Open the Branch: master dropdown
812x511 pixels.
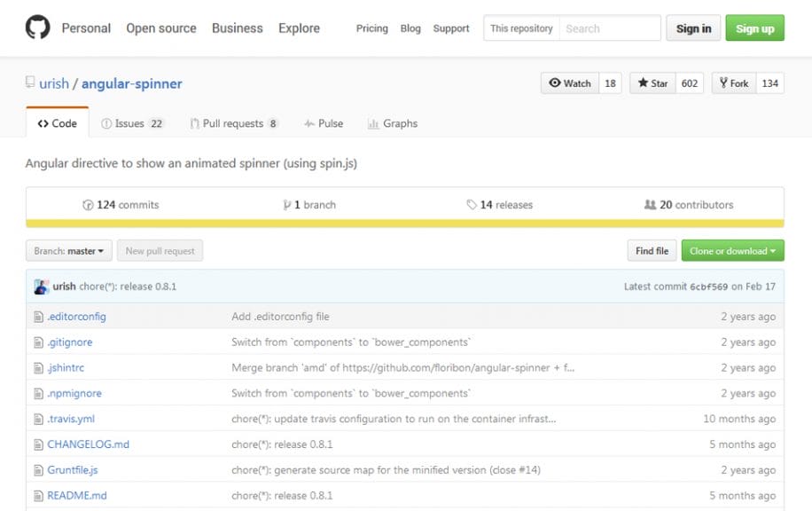click(x=68, y=250)
